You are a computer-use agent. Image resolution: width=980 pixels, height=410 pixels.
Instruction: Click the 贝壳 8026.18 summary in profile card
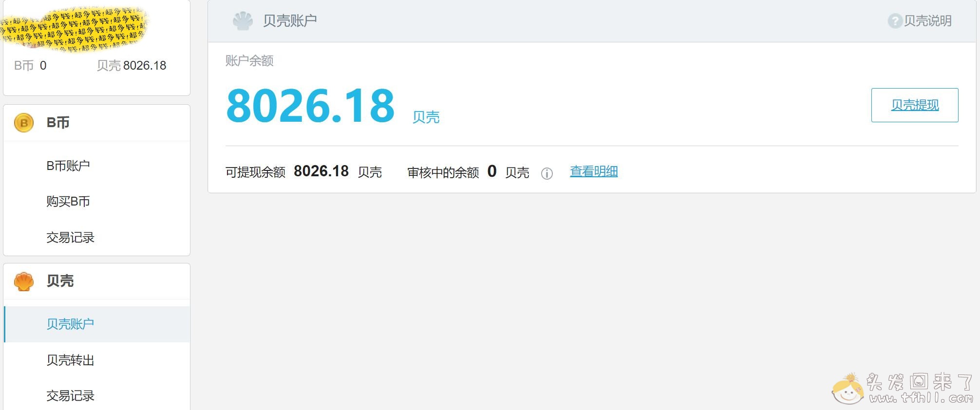click(x=132, y=65)
